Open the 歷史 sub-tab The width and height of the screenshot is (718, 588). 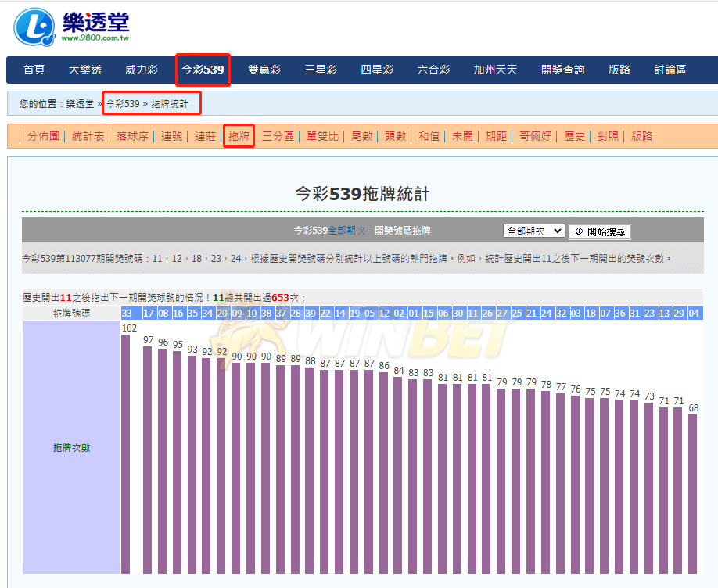point(574,136)
